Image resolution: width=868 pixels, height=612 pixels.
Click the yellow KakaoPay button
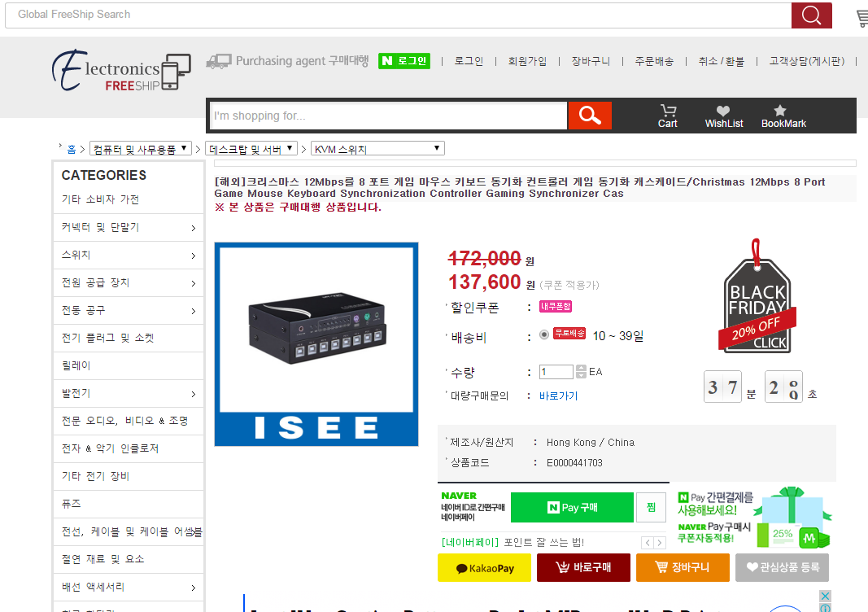[x=484, y=568]
